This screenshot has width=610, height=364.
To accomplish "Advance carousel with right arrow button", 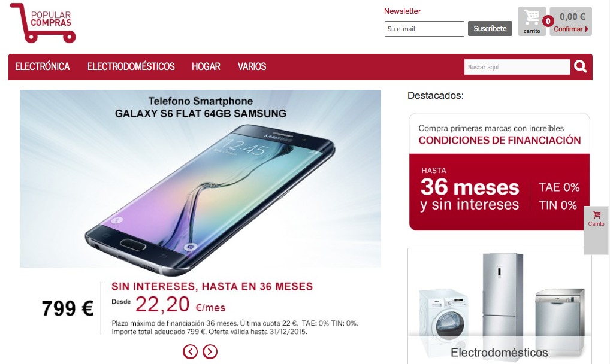I will pyautogui.click(x=210, y=351).
